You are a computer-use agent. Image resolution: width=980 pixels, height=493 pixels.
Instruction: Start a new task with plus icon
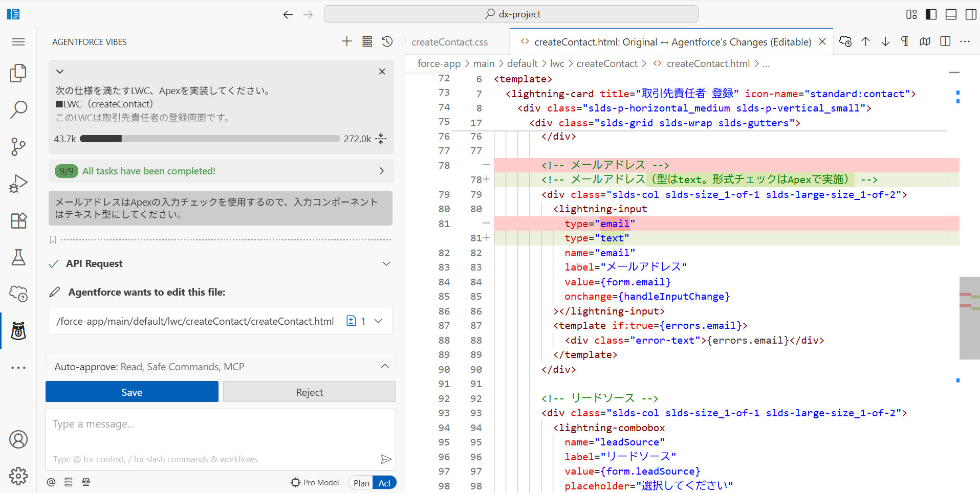[346, 42]
